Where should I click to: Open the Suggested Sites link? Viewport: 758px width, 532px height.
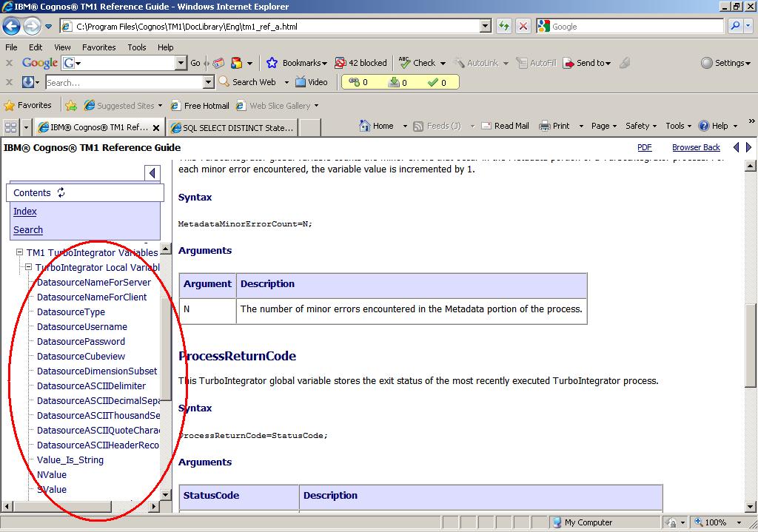(x=123, y=105)
